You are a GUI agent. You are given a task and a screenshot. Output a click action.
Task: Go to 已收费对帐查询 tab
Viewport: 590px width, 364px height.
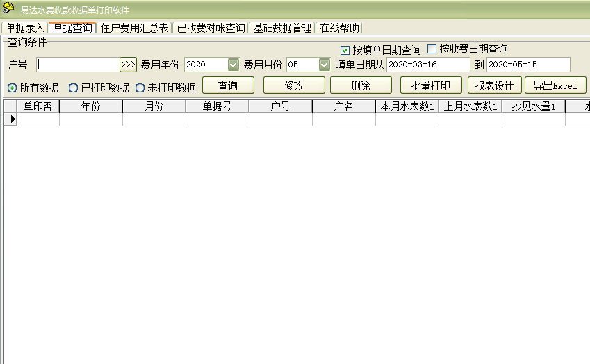(x=210, y=28)
